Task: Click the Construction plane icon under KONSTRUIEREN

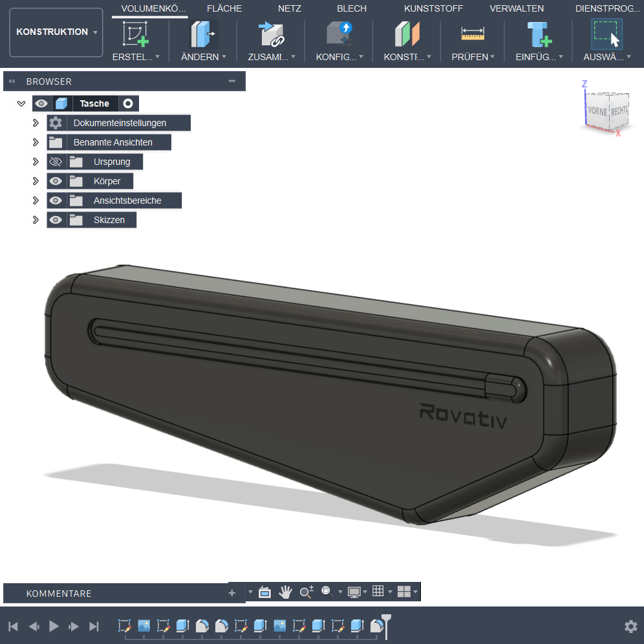Action: click(x=407, y=34)
